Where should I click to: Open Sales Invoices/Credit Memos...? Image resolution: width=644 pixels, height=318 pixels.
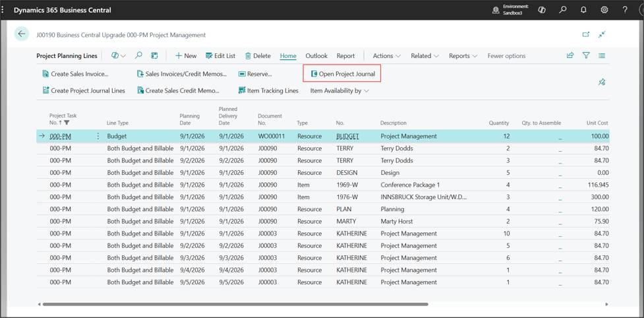(182, 74)
